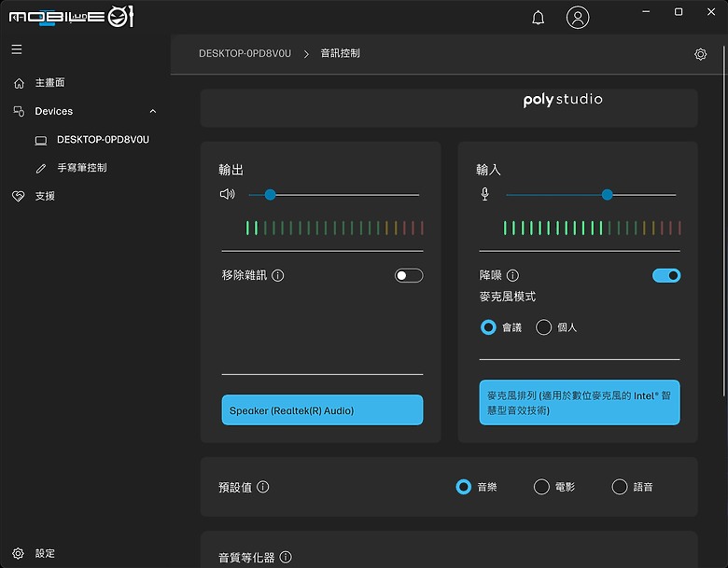Click the 輸出 heading
This screenshot has height=568, width=728.
(x=231, y=170)
